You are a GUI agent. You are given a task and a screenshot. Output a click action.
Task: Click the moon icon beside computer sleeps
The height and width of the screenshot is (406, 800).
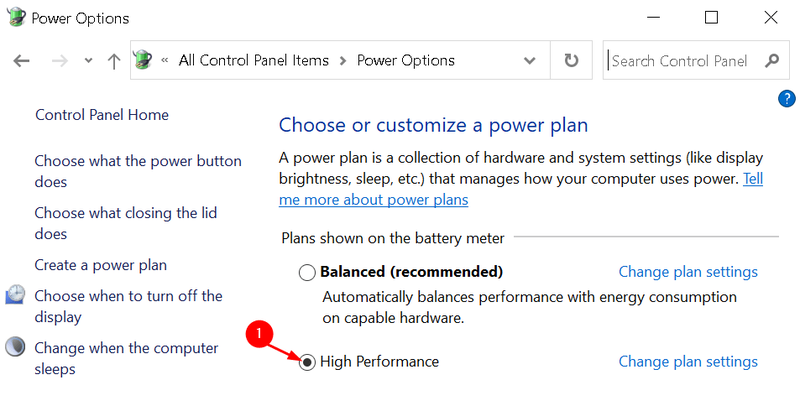pos(15,347)
